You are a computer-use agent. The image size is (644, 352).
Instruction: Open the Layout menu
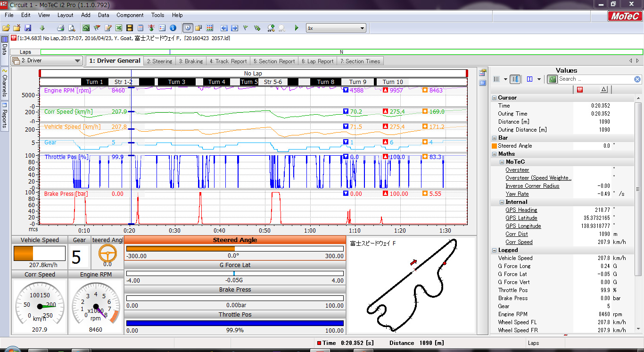coord(66,15)
